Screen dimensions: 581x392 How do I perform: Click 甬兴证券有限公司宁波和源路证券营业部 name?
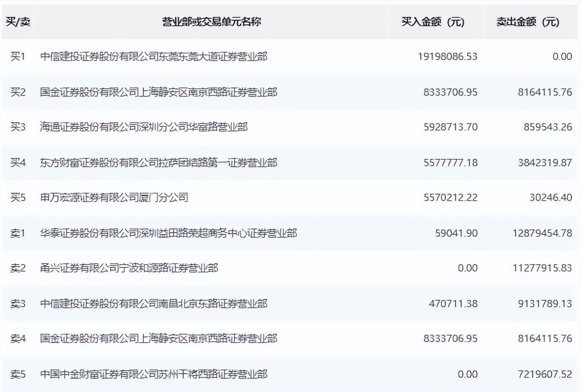click(x=129, y=268)
